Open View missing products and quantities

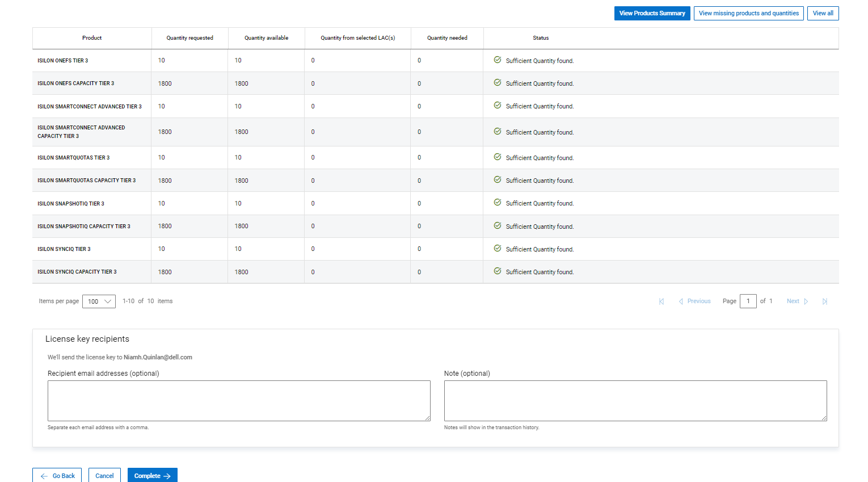pos(748,13)
